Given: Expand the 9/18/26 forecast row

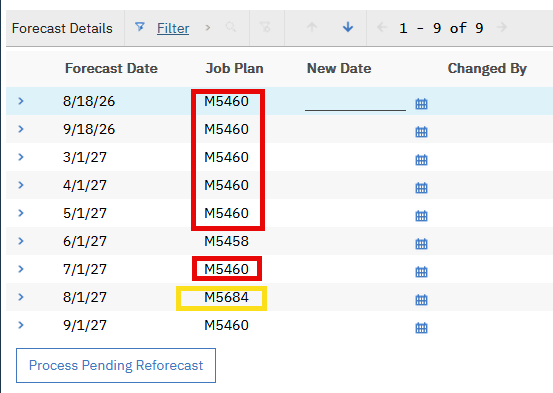Looking at the screenshot, I should pos(21,129).
